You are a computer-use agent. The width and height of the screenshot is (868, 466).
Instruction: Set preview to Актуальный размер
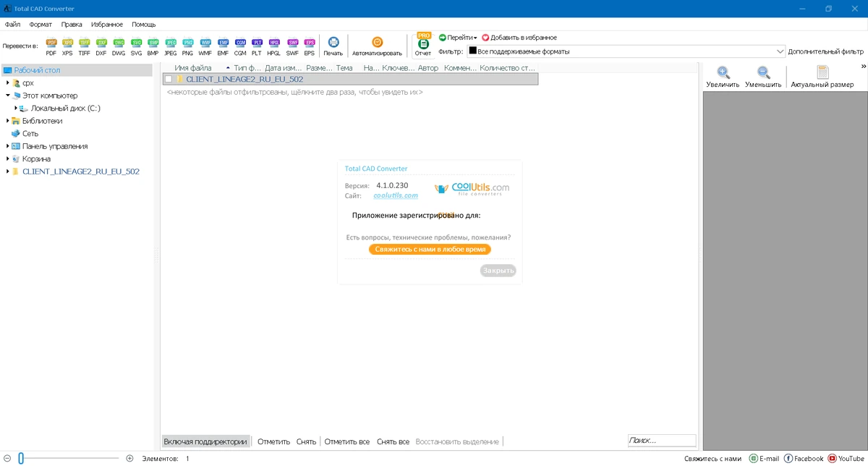(822, 77)
